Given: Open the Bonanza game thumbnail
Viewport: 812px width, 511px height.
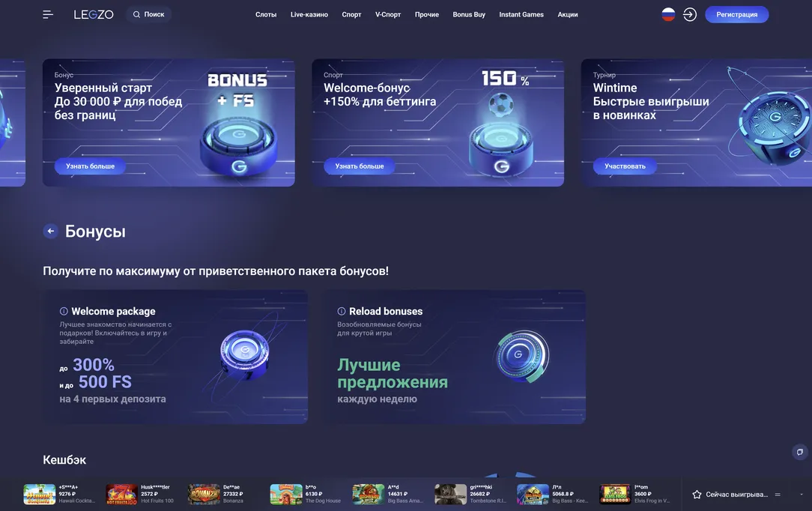Looking at the screenshot, I should 204,495.
